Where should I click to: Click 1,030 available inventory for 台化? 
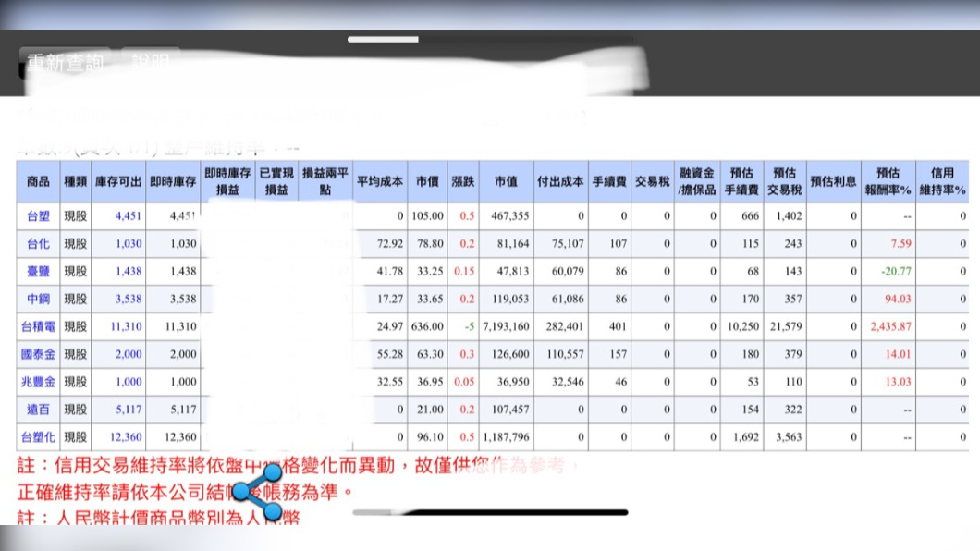[129, 244]
